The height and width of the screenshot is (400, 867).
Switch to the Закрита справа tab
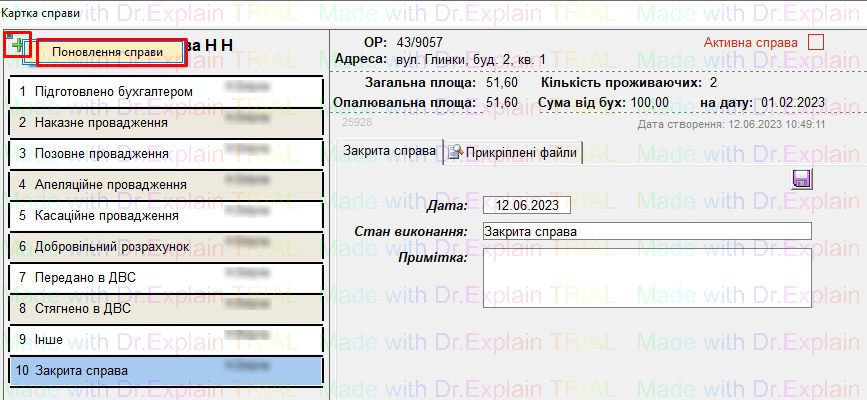tap(388, 151)
